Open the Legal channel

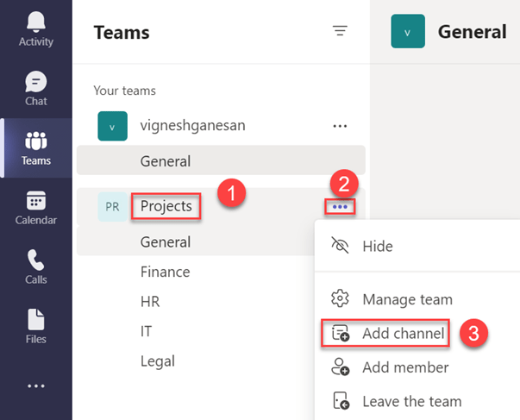coord(157,361)
